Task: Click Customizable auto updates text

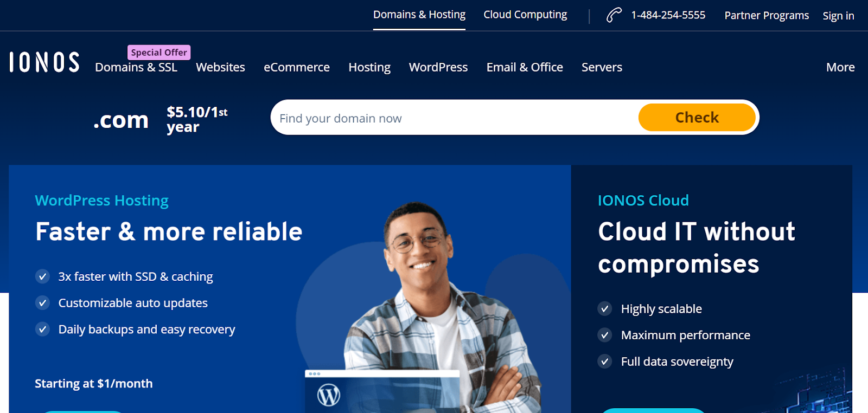Action: (x=133, y=303)
